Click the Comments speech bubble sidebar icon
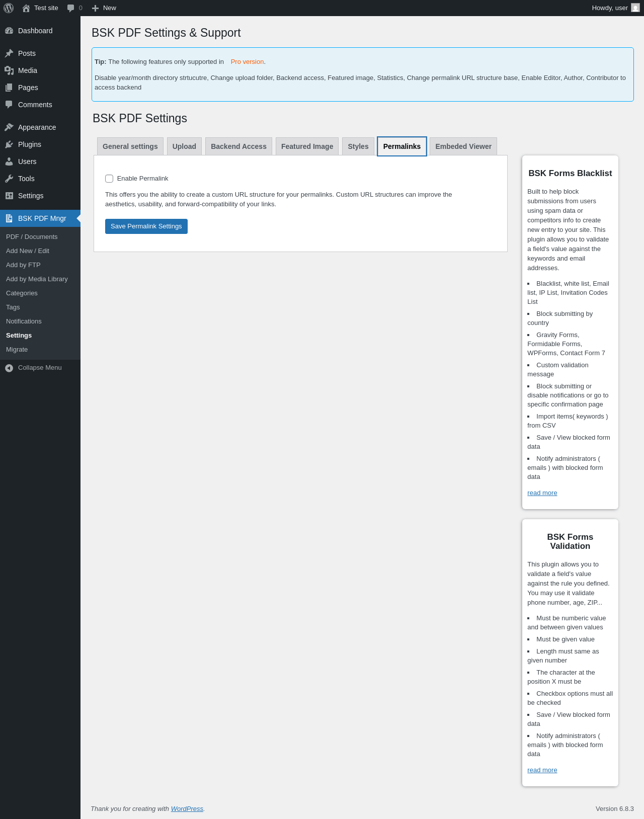Viewport: 644px width, 819px height. [x=9, y=105]
